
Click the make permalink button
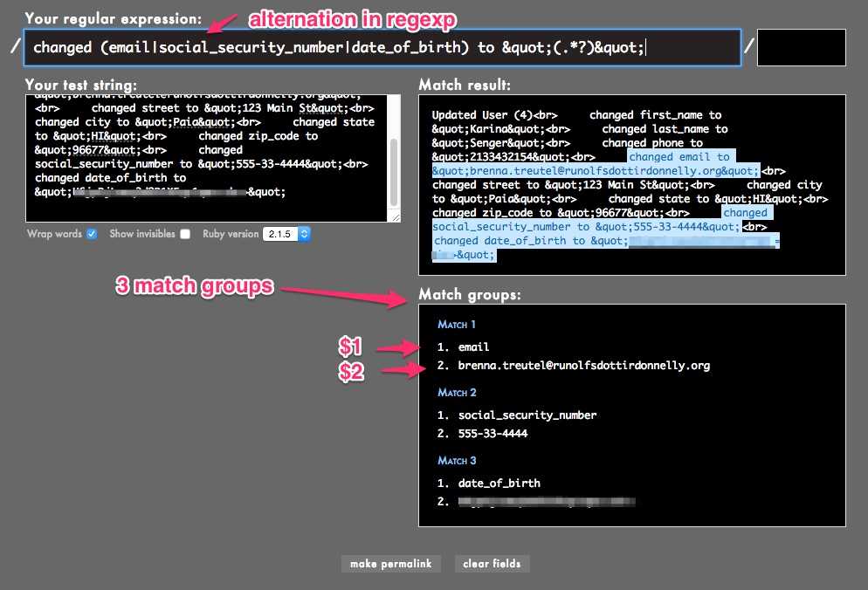coord(391,564)
